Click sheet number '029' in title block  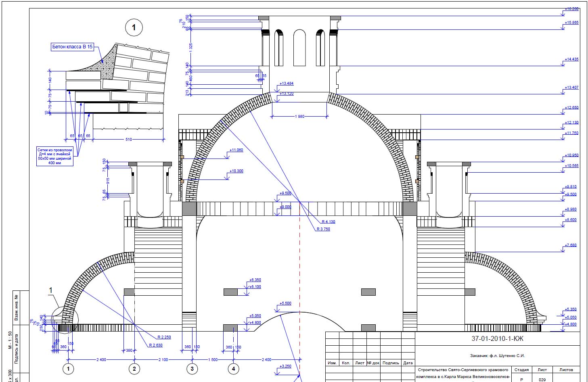click(542, 380)
